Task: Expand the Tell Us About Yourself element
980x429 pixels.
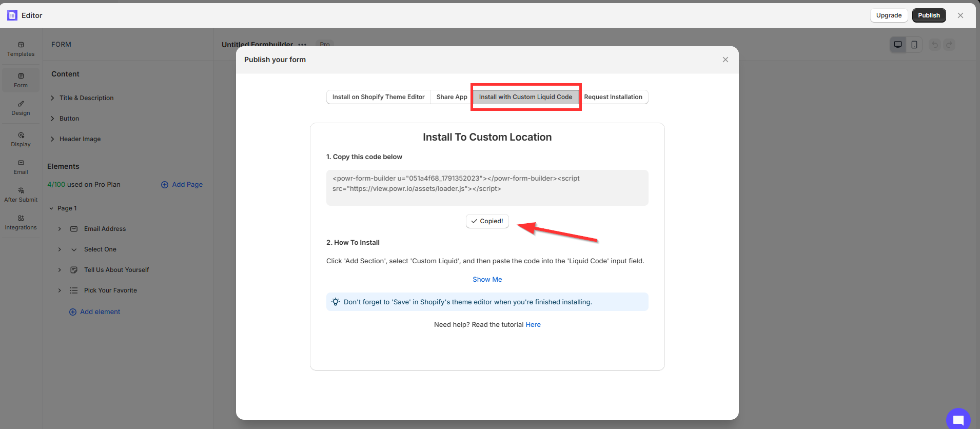Action: pos(60,270)
